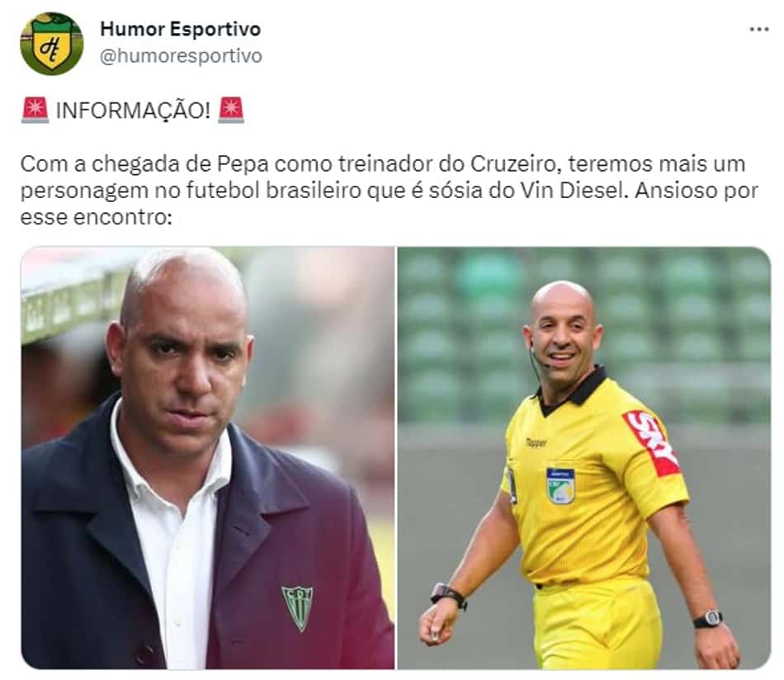Click the name Pepa in the tweet text
The height and width of the screenshot is (680, 784).
(243, 164)
